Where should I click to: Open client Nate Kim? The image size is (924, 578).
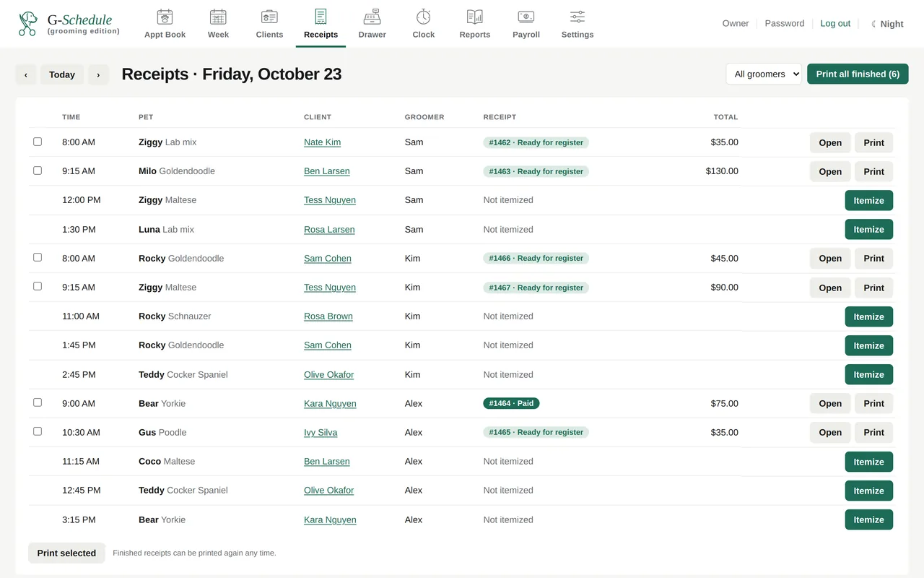[322, 142]
